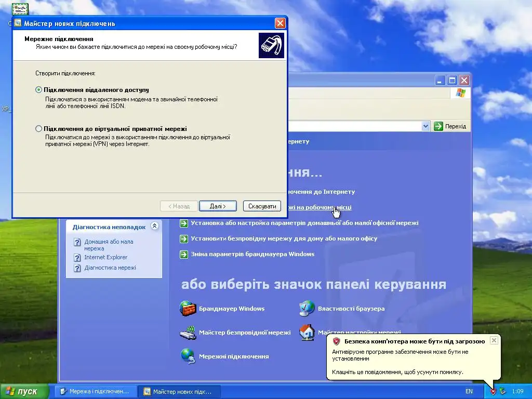The image size is (532, 399).
Task: Open the Брандмауер Windows icon
Action: click(188, 309)
